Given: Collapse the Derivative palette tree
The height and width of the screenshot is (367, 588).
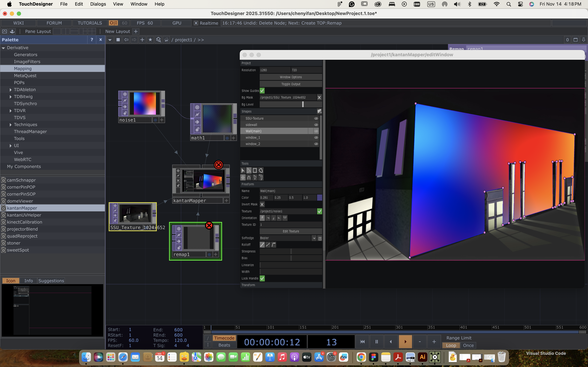Looking at the screenshot, I should (3, 48).
